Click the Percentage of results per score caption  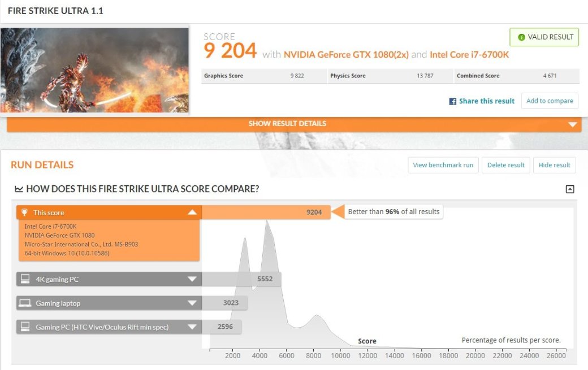tap(511, 340)
